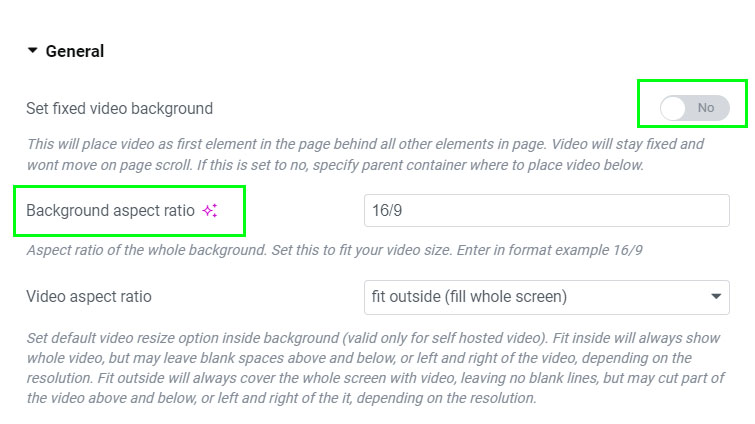Screen dimensions: 755x424
Task: Click the General section heading
Action: click(x=75, y=51)
